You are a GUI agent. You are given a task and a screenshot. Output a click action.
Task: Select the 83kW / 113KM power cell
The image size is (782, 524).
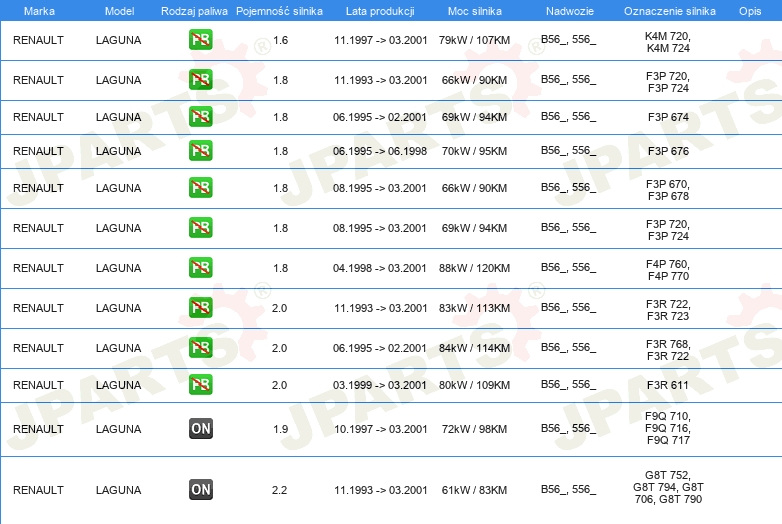[x=474, y=308]
